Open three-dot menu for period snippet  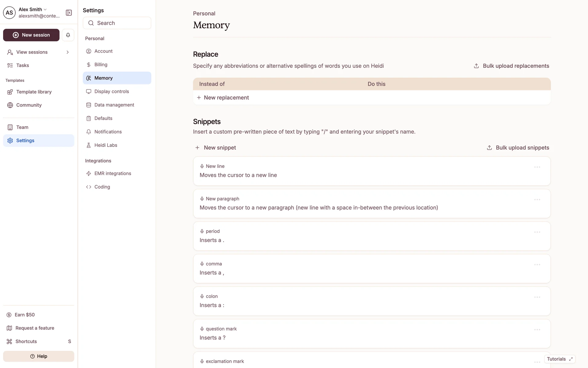coord(537,232)
